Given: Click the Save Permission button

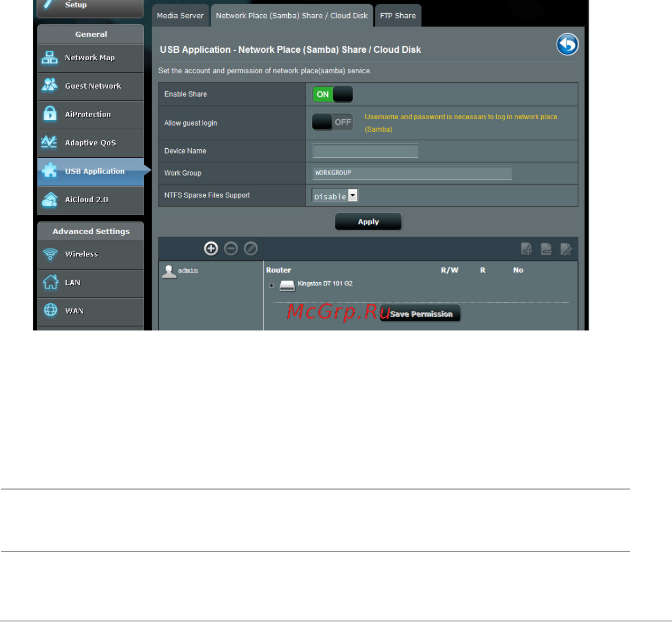Looking at the screenshot, I should (x=421, y=313).
